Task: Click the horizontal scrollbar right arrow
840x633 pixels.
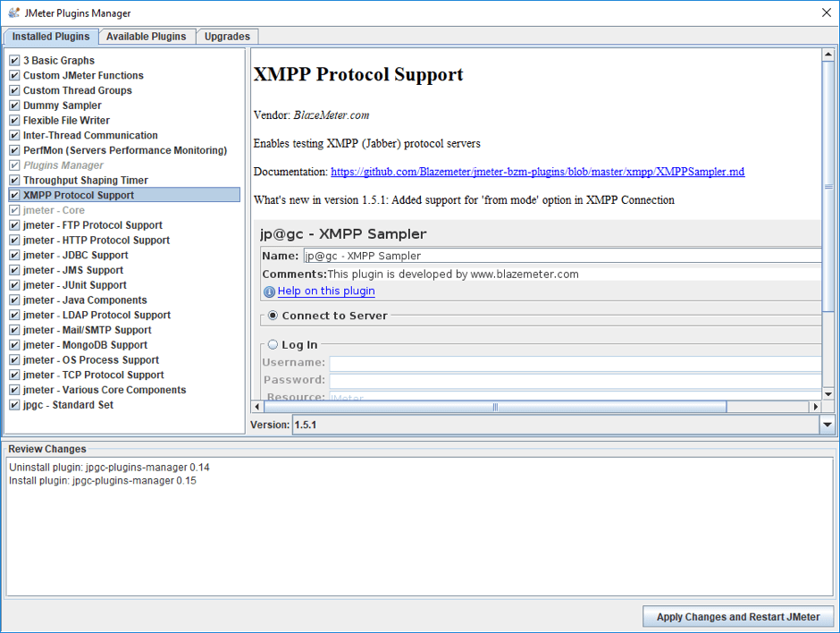Action: point(815,407)
